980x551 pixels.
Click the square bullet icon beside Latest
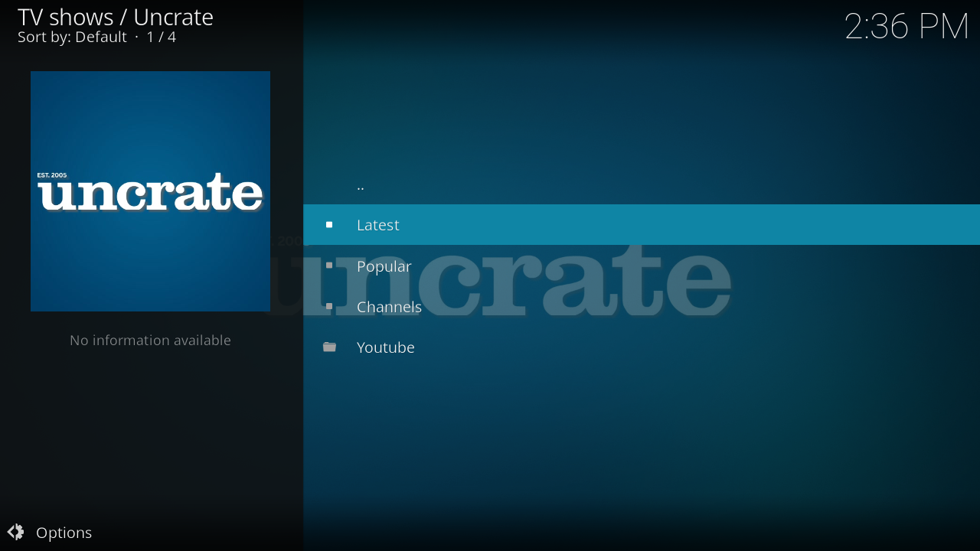pyautogui.click(x=329, y=225)
